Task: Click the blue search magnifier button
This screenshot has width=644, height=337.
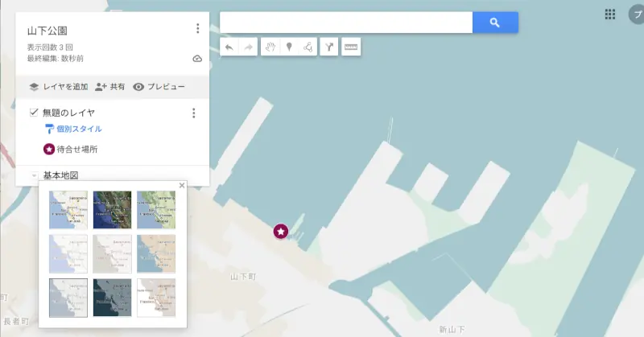Action: point(494,23)
